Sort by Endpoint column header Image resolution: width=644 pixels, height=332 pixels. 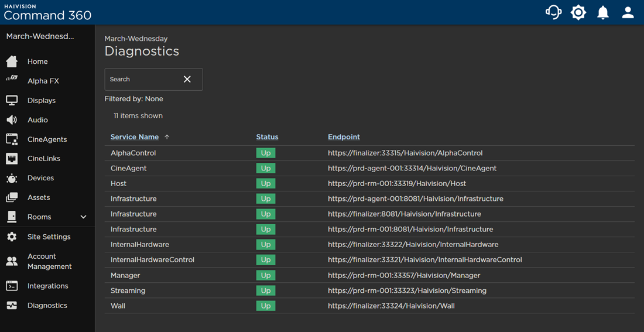point(344,137)
